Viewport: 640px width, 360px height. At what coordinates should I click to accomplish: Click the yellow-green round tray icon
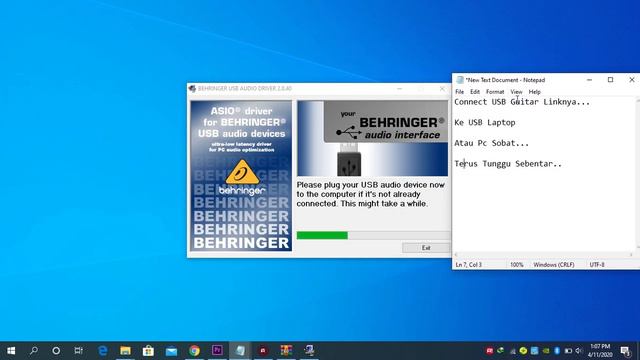(523, 351)
